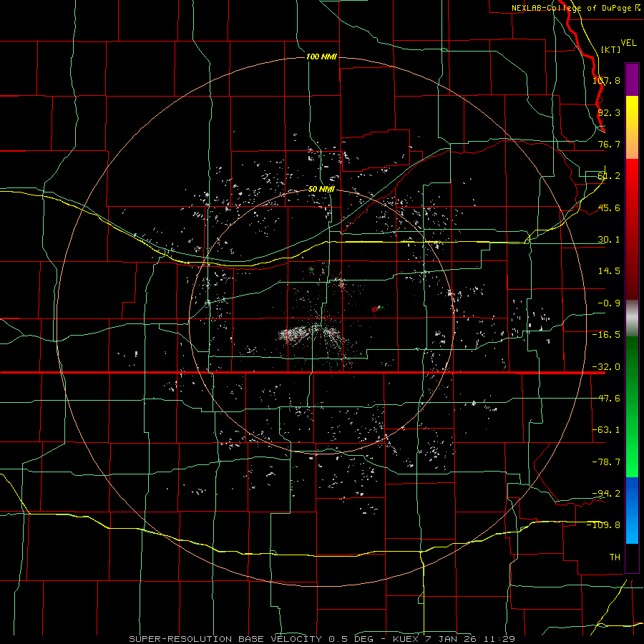Screen dimensions: 644x644
Task: Click the -47.6 velocity scale value
Action: tap(607, 399)
